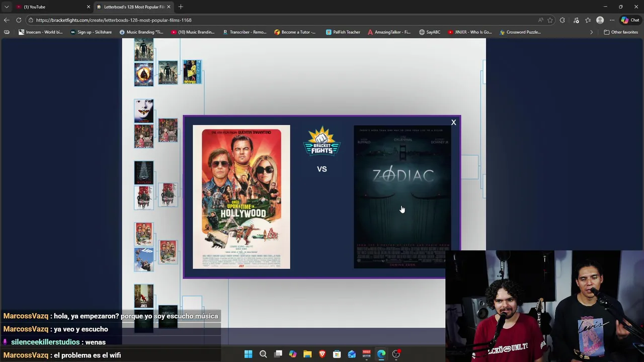
Task: Go back using the browser back arrow
Action: coord(6,20)
